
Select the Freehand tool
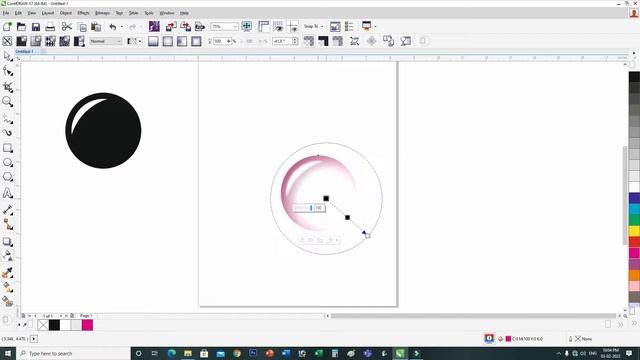[7, 119]
